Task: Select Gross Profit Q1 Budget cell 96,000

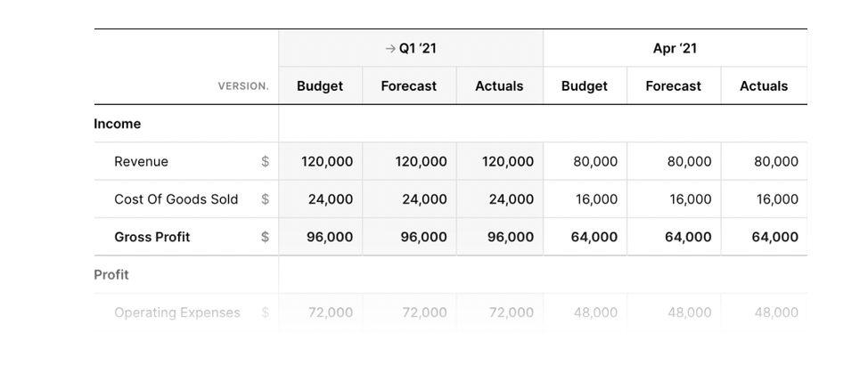Action: 321,237
